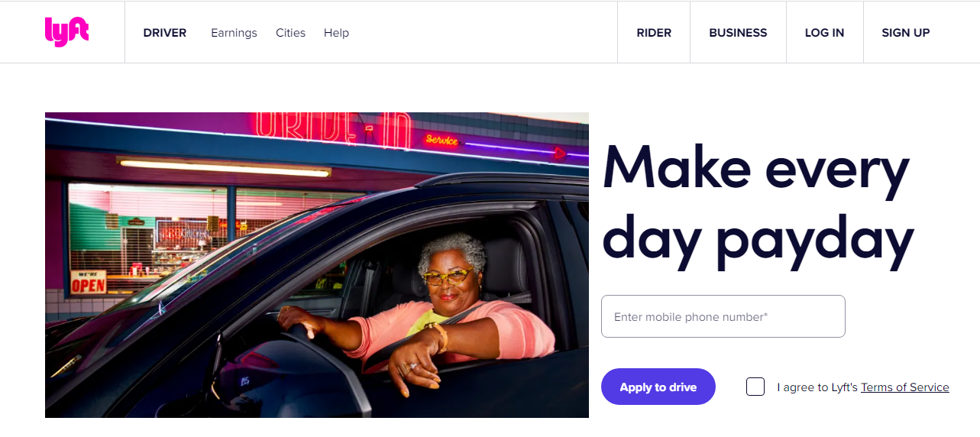Open the Help link in header
This screenshot has width=980, height=437.
point(336,33)
